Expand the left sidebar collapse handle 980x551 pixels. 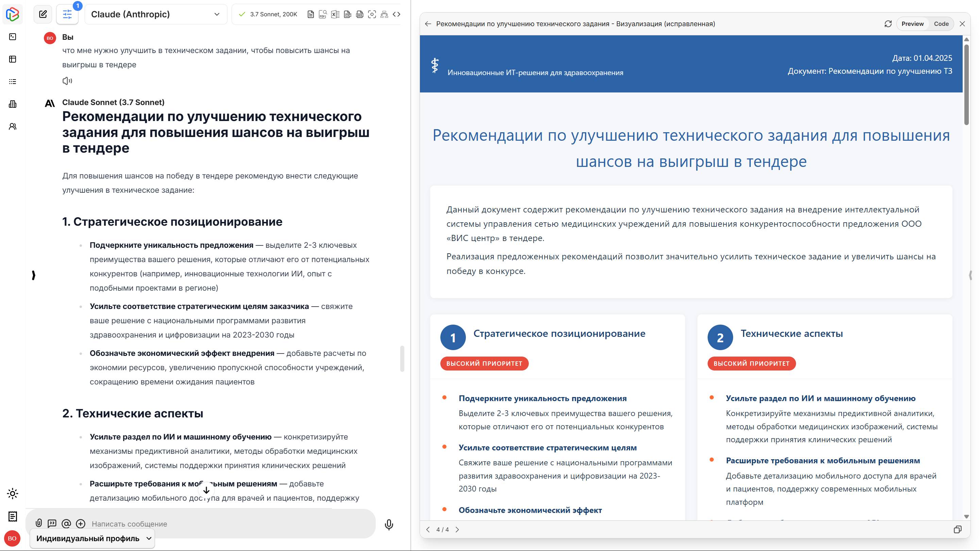pyautogui.click(x=33, y=275)
